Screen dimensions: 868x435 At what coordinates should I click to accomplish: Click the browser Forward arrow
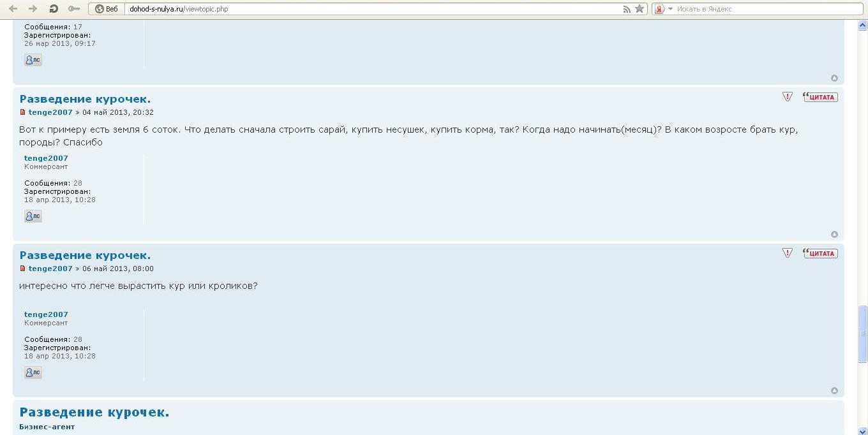33,9
